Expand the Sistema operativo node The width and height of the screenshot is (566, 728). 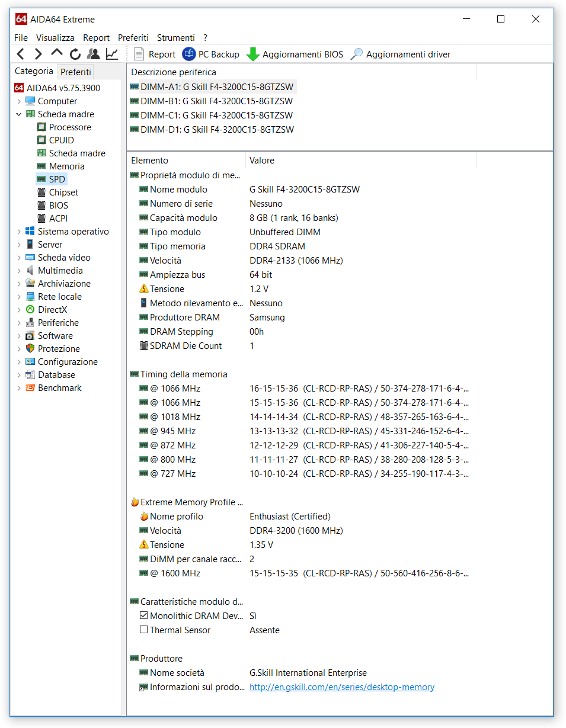point(19,232)
